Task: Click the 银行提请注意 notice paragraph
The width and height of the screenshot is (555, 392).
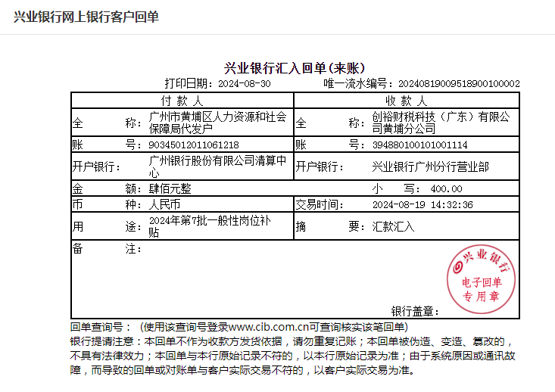Action: pos(292,356)
